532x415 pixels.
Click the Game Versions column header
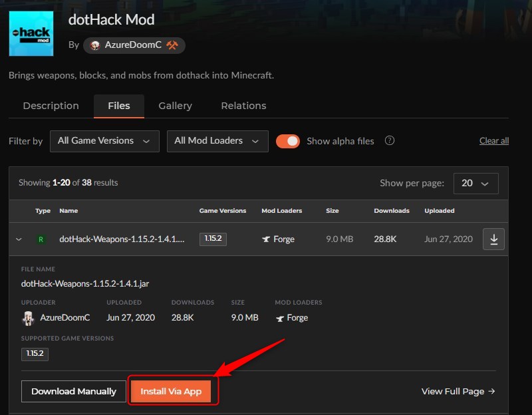point(223,211)
